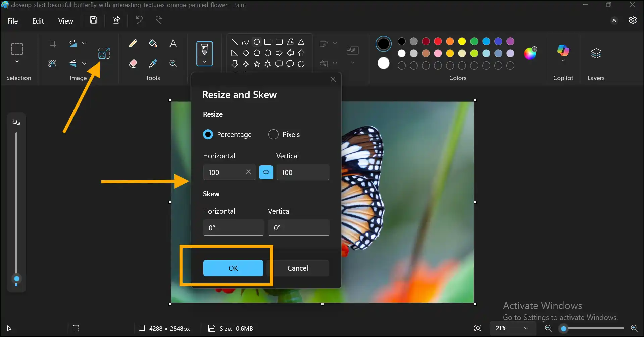Select the Magnifier tool
The width and height of the screenshot is (644, 337).
(x=173, y=63)
